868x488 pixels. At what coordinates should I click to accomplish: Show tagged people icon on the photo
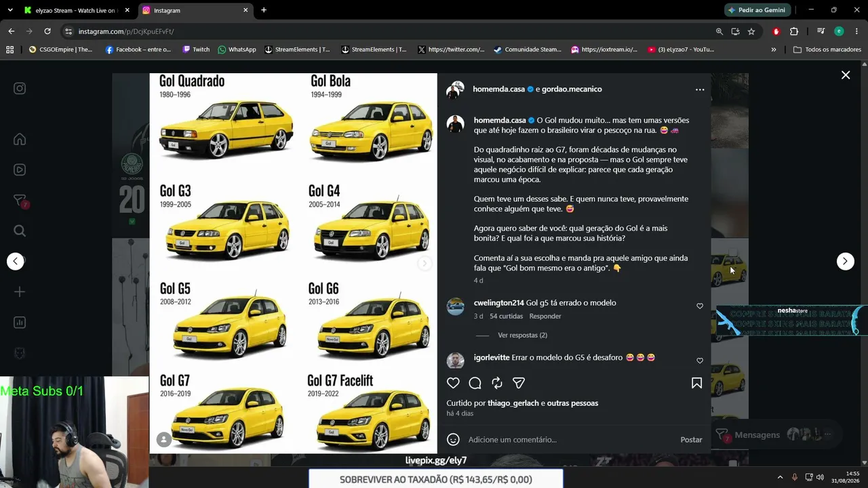click(164, 440)
